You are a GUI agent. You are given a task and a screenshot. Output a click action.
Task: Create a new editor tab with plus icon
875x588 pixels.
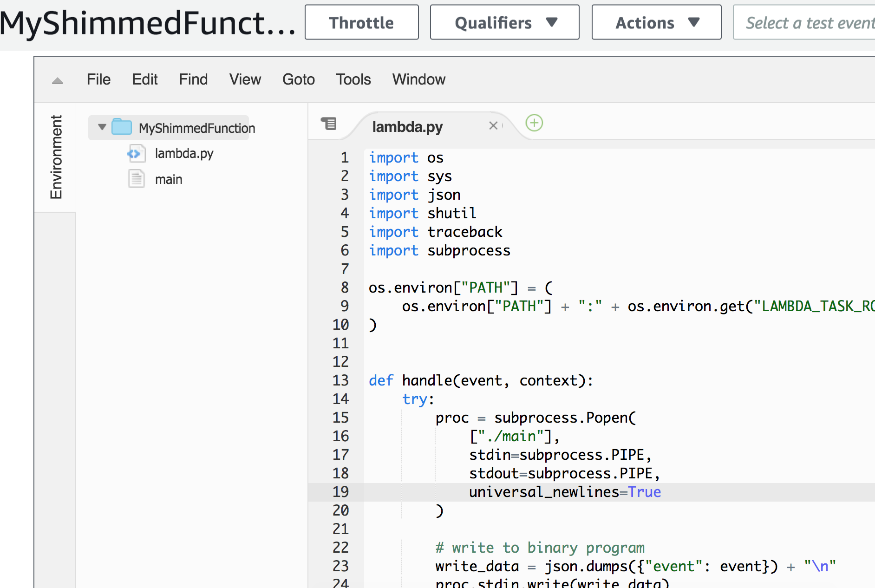[534, 123]
